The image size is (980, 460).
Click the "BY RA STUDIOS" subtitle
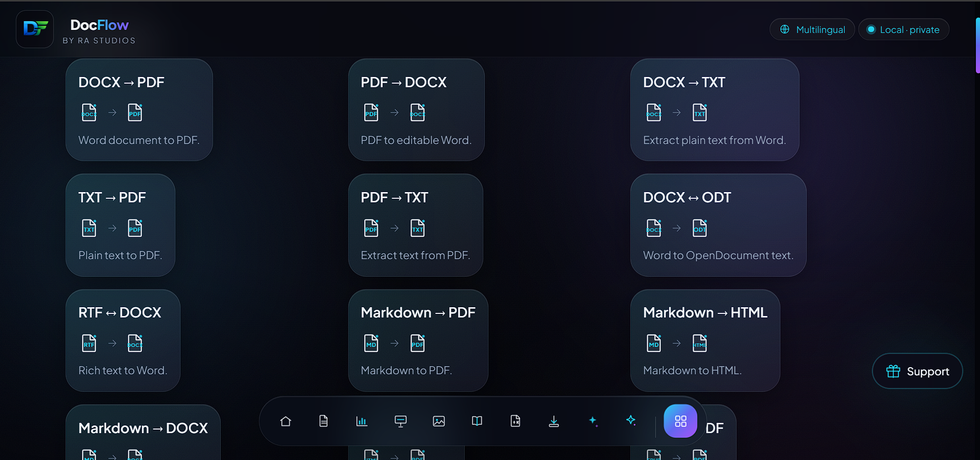pyautogui.click(x=99, y=41)
